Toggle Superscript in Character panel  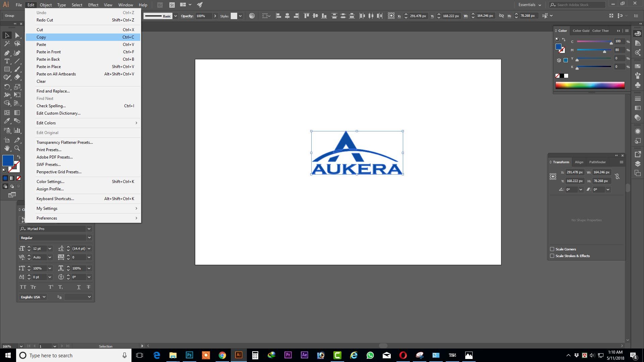click(x=51, y=287)
